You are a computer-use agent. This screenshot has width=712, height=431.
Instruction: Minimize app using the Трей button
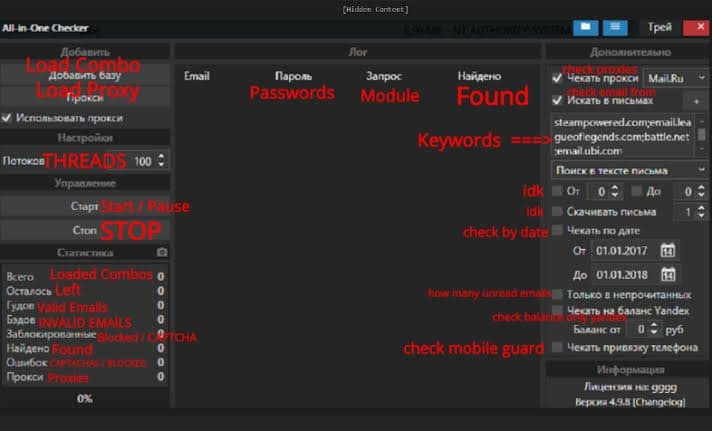[x=659, y=27]
